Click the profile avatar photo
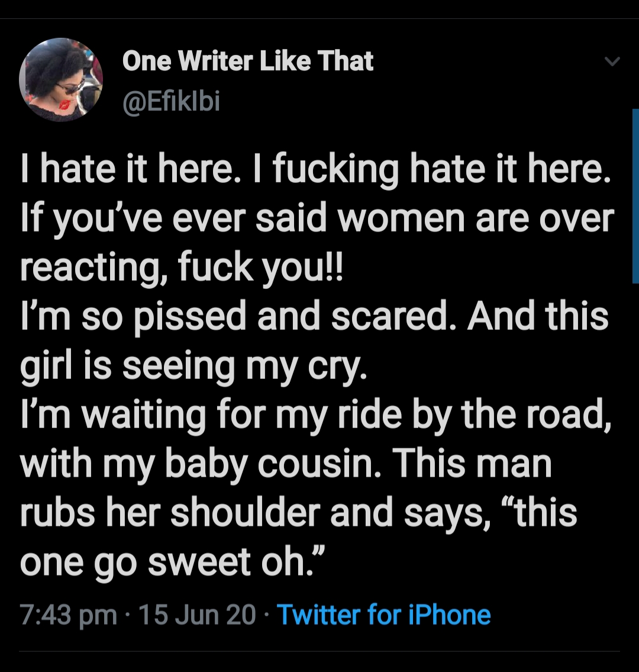This screenshot has width=639, height=672. pyautogui.click(x=61, y=79)
